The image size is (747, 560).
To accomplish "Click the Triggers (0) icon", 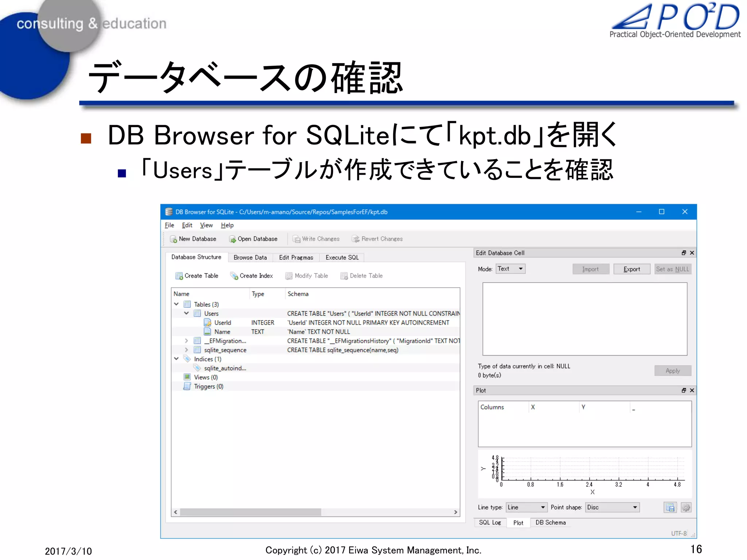I will 187,386.
